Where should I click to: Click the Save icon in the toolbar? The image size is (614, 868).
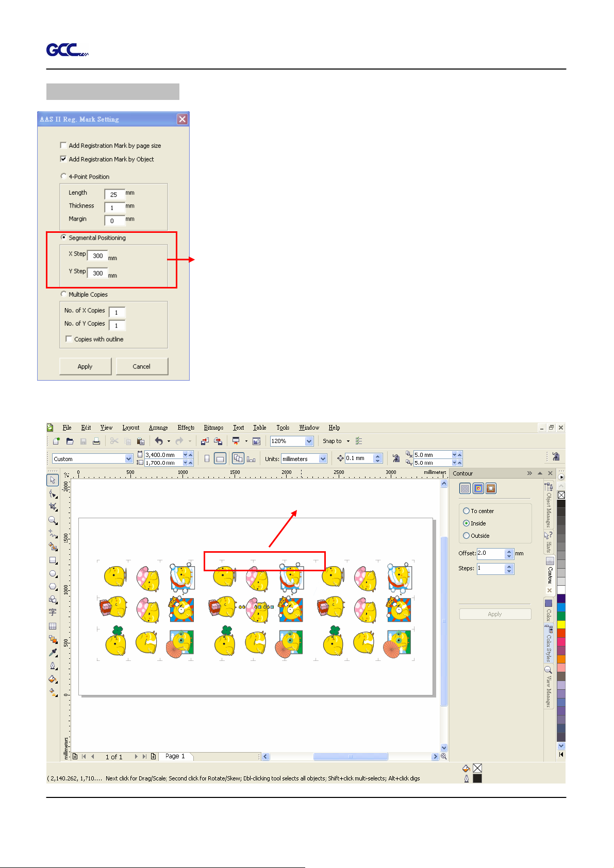pos(83,441)
